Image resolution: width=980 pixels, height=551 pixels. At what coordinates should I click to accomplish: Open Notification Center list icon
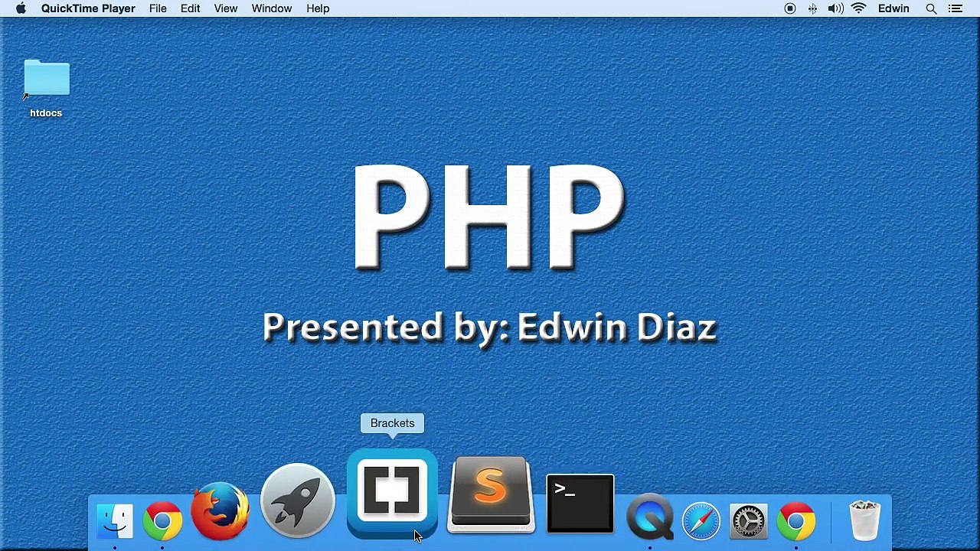pyautogui.click(x=955, y=8)
